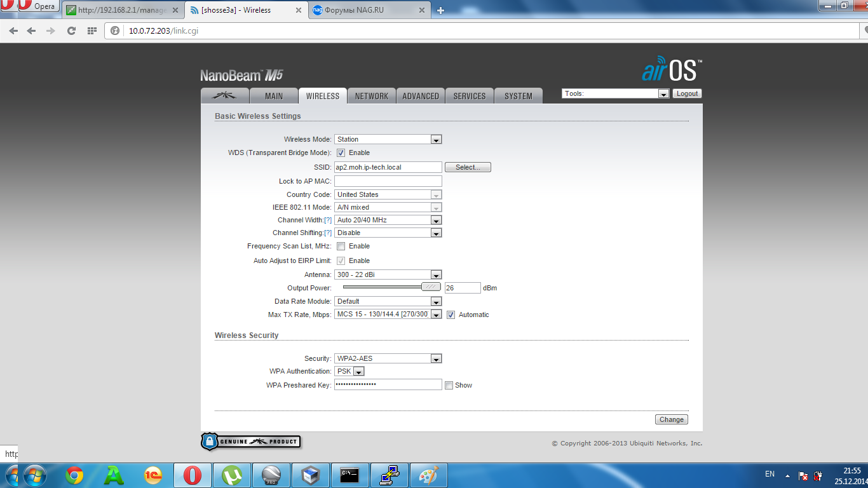Click the Logout button

coord(688,93)
